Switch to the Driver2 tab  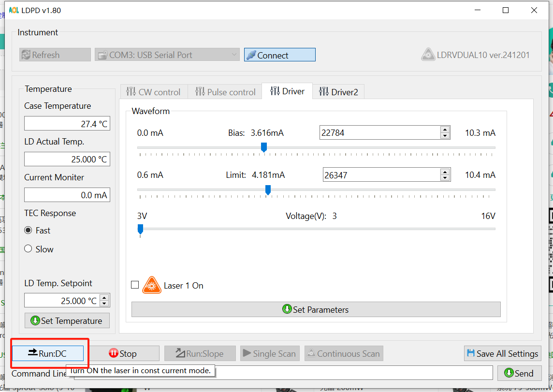tap(338, 92)
